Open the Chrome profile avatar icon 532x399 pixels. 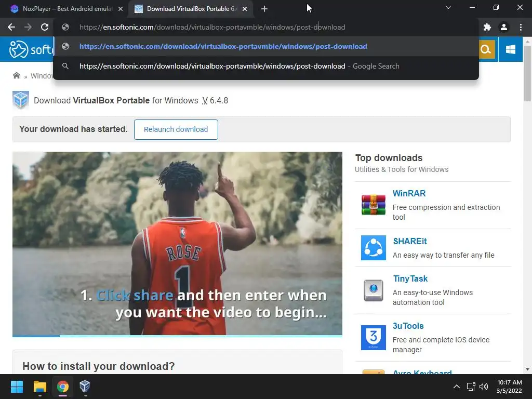click(x=504, y=27)
